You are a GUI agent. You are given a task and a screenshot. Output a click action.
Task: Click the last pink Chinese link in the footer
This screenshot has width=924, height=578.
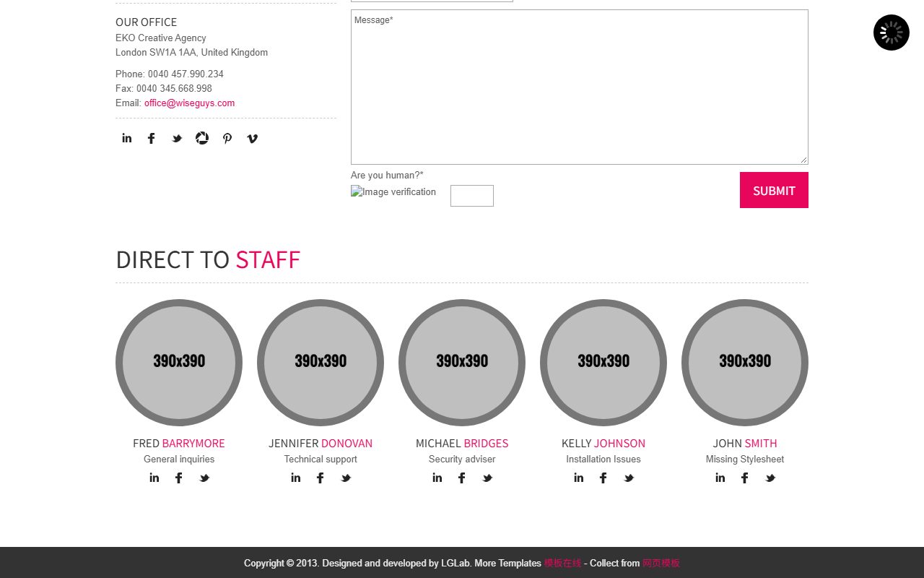point(661,563)
